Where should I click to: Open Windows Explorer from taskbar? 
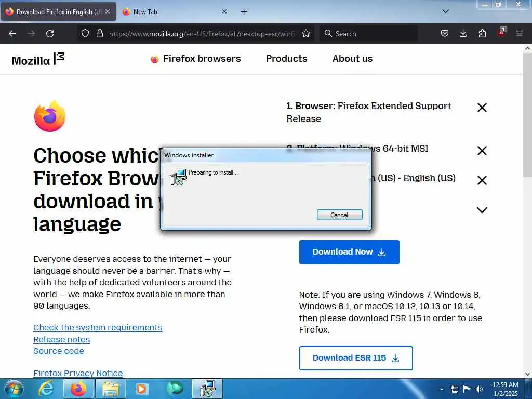coord(111,389)
